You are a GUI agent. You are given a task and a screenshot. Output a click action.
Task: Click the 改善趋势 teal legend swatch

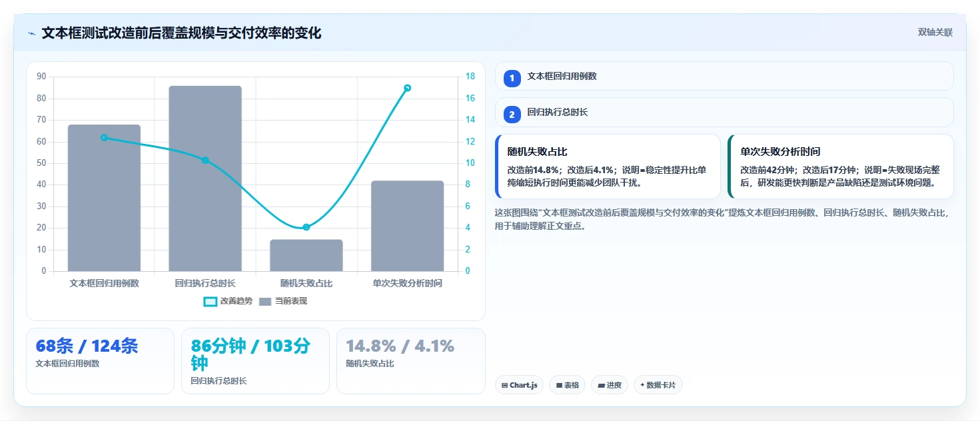(x=210, y=301)
